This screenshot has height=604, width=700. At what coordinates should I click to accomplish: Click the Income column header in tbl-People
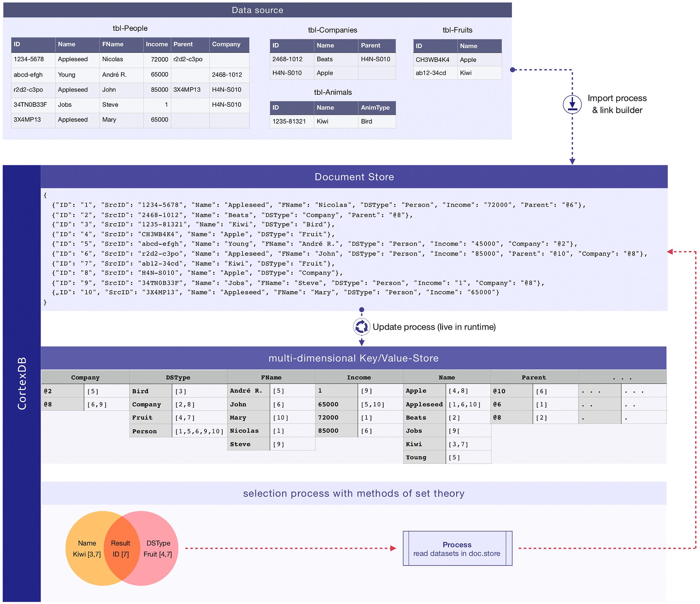coord(157,44)
